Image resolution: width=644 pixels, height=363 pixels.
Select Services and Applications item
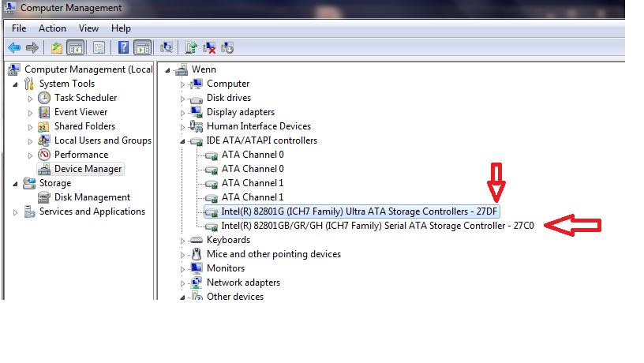[92, 211]
